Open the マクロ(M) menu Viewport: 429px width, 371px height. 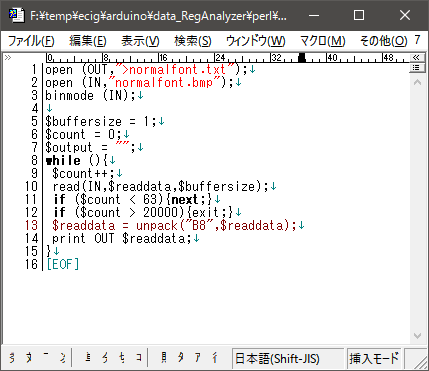click(x=323, y=41)
